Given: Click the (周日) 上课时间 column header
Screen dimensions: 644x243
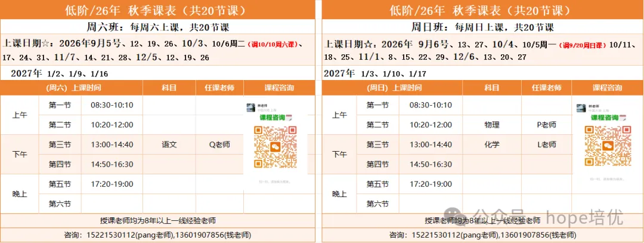Looking at the screenshot, I should click(394, 88).
